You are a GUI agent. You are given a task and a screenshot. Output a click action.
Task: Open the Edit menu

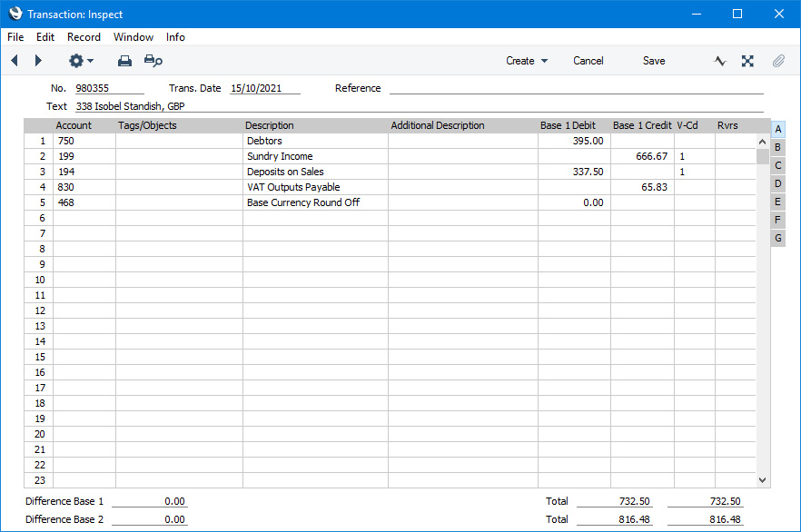click(45, 37)
